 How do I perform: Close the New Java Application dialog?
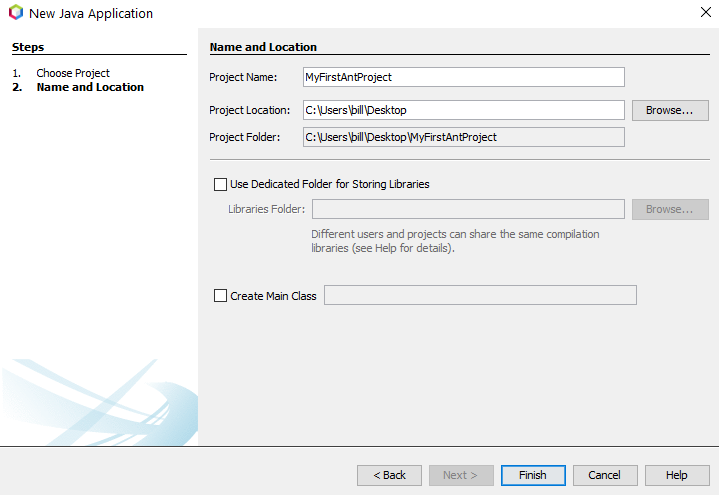tap(706, 12)
